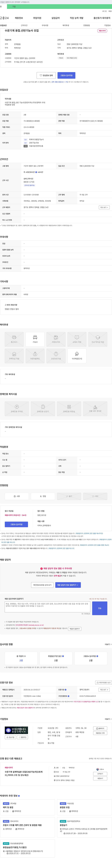Click info icon beside 빅데이터 추천 정보
The height and width of the screenshot is (868, 112).
(x=19, y=796)
